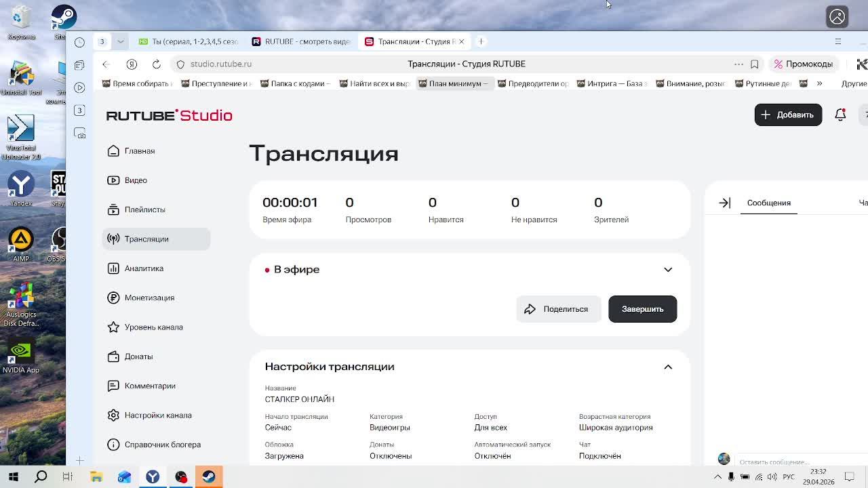The height and width of the screenshot is (488, 868).
Task: Open taskbar search
Action: 41,476
